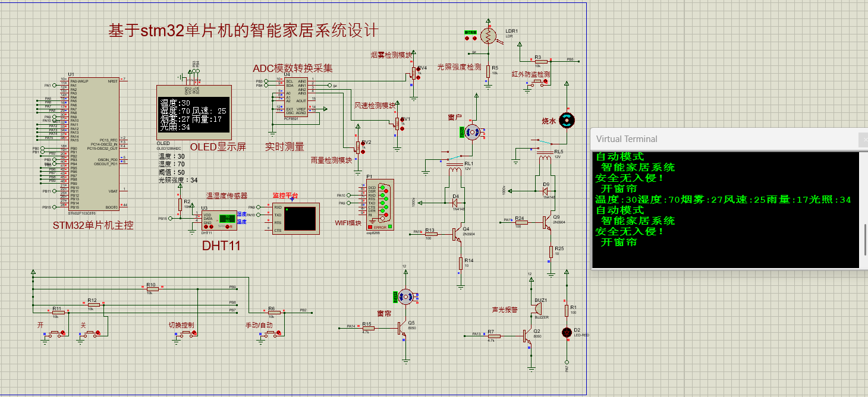Click the RV1 wind speed potentiometer
This screenshot has height=397, width=868.
[398, 124]
